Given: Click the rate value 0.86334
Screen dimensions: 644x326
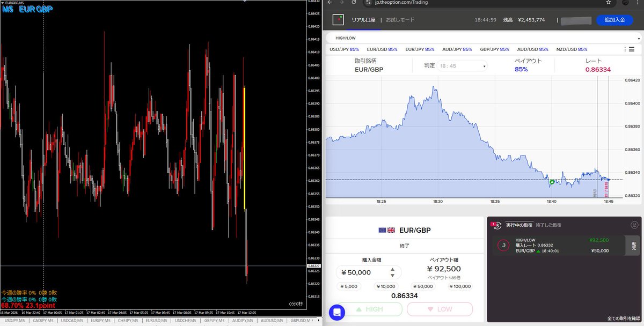Looking at the screenshot, I should tap(598, 69).
